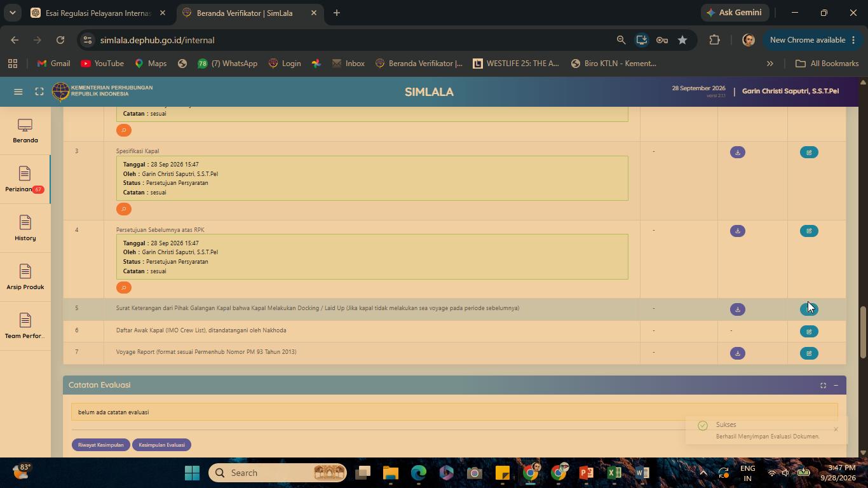Download the Voyage Report file

tap(737, 353)
